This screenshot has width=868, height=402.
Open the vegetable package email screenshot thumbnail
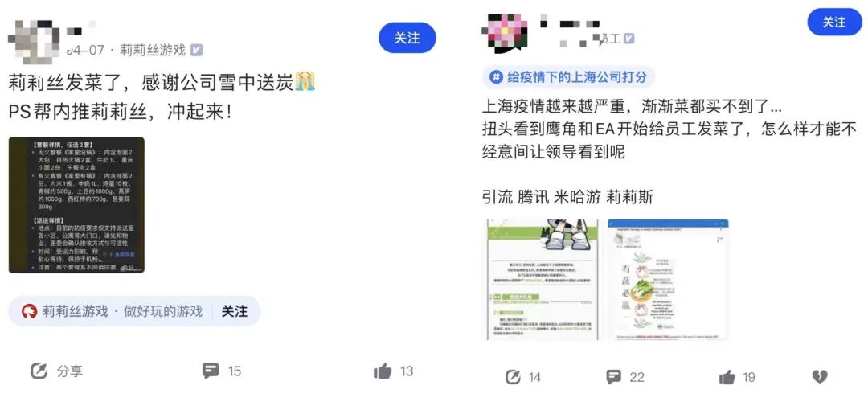(668, 280)
